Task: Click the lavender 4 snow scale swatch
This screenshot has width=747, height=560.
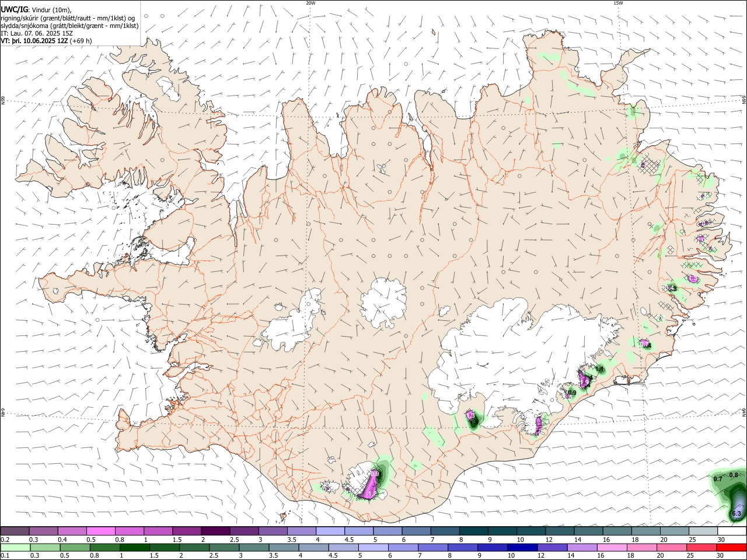Action: point(330,531)
